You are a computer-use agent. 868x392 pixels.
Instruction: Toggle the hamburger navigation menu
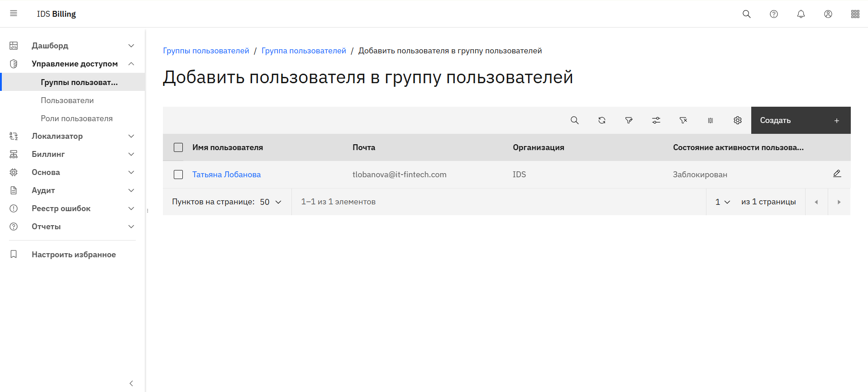click(14, 14)
